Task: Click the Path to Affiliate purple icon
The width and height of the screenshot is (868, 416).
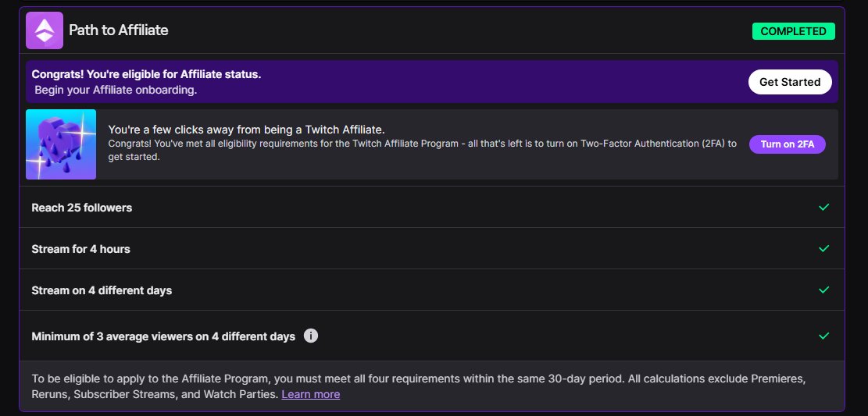Action: 45,30
